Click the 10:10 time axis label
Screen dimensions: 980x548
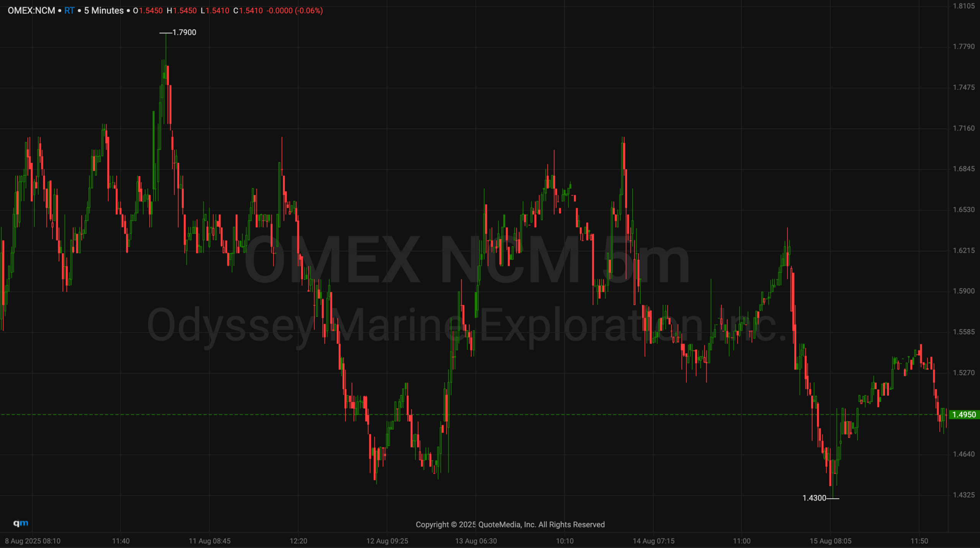(x=565, y=541)
